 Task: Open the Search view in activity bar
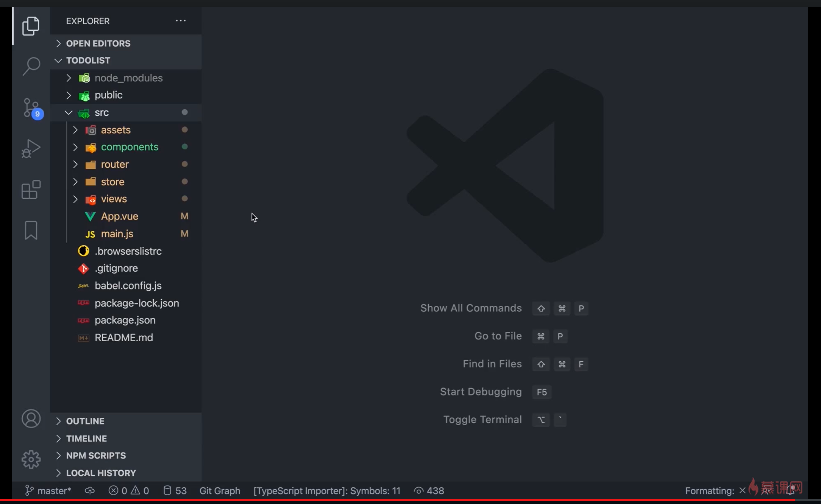(31, 66)
